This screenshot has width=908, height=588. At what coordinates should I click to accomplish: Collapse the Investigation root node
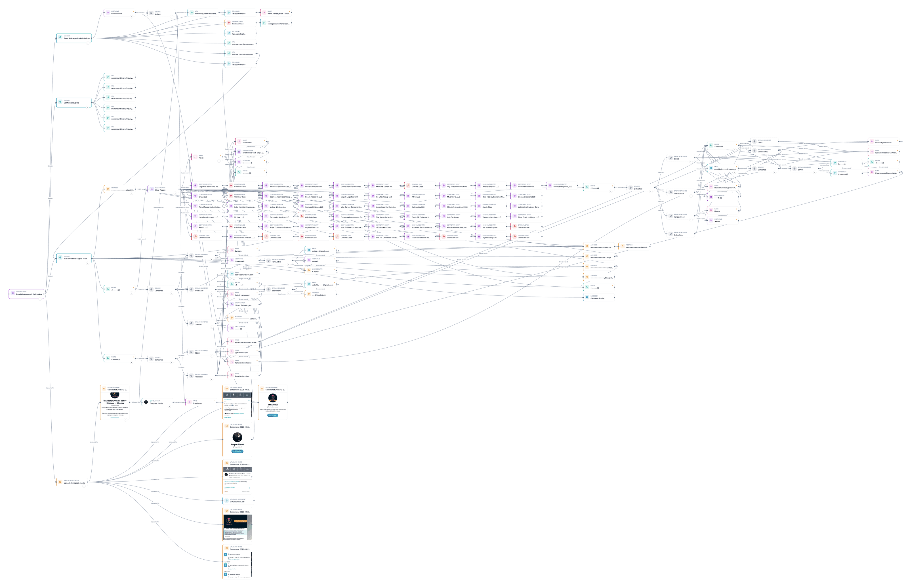tap(41, 299)
